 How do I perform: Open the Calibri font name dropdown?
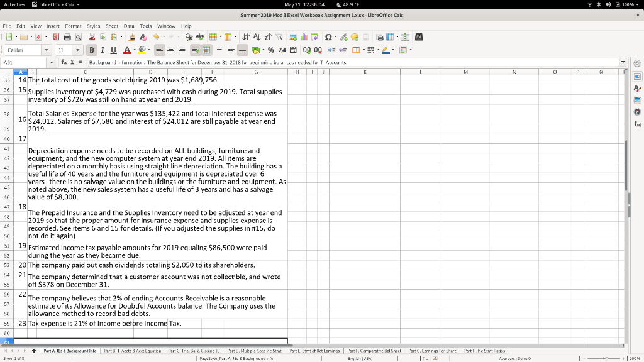click(x=47, y=50)
